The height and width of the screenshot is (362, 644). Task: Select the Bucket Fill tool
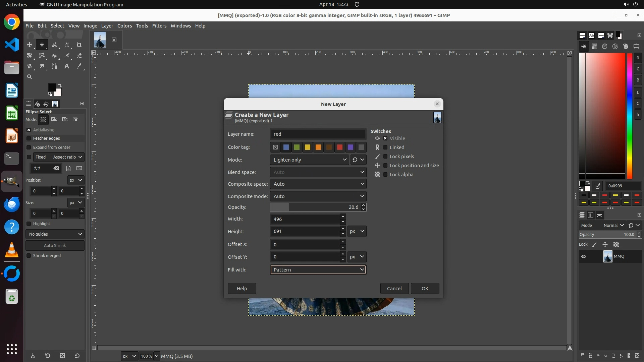(x=54, y=55)
